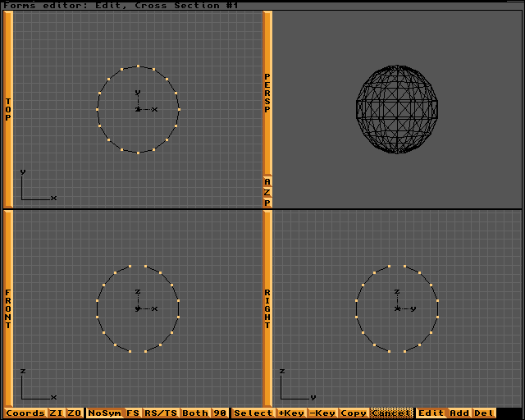Screen dimensions: 525x420
Task: Click the A button on perspective bar
Action: [267, 181]
